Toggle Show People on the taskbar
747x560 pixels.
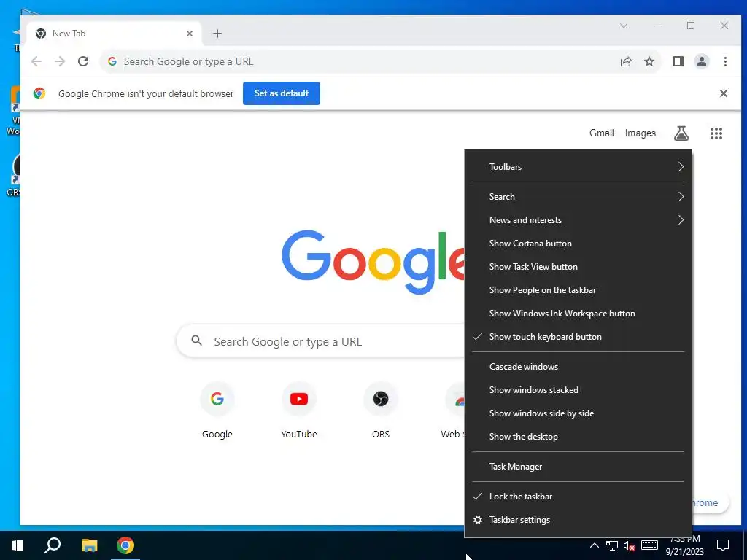point(578,290)
